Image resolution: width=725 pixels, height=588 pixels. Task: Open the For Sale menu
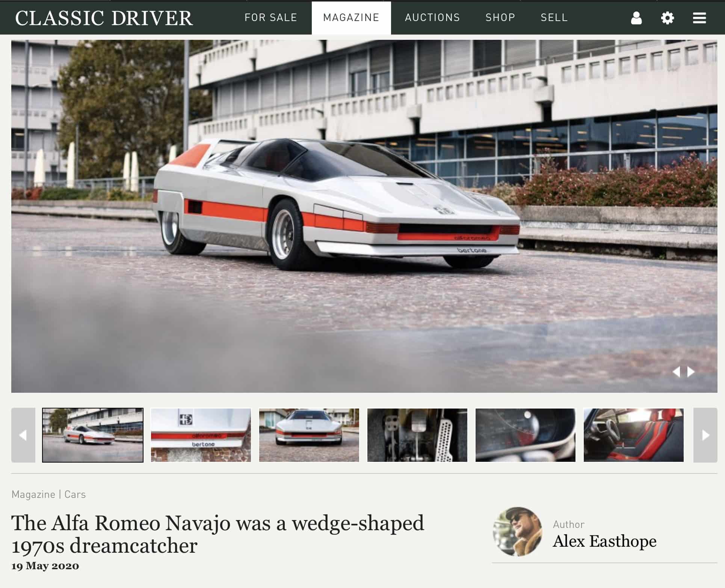click(271, 18)
